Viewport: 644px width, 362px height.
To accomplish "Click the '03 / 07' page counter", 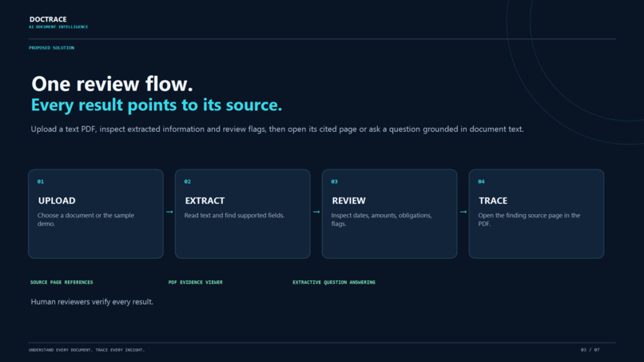I will click(590, 350).
